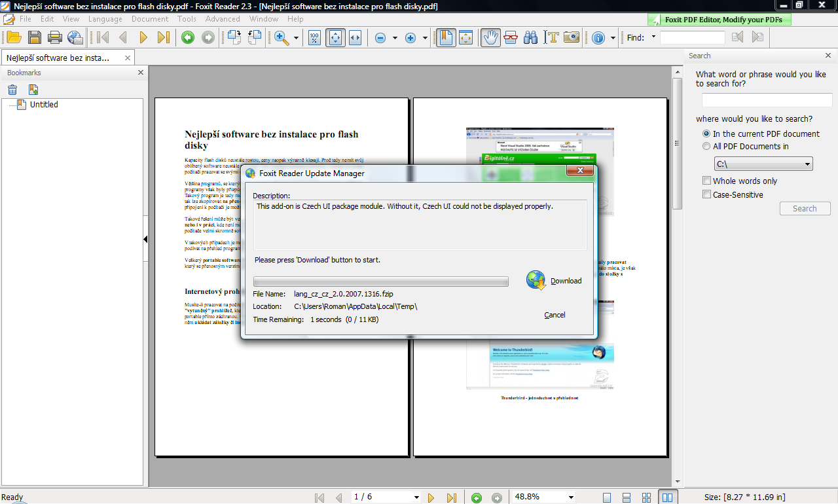This screenshot has height=504, width=838.
Task: Close the Bookmarks panel
Action: 140,73
